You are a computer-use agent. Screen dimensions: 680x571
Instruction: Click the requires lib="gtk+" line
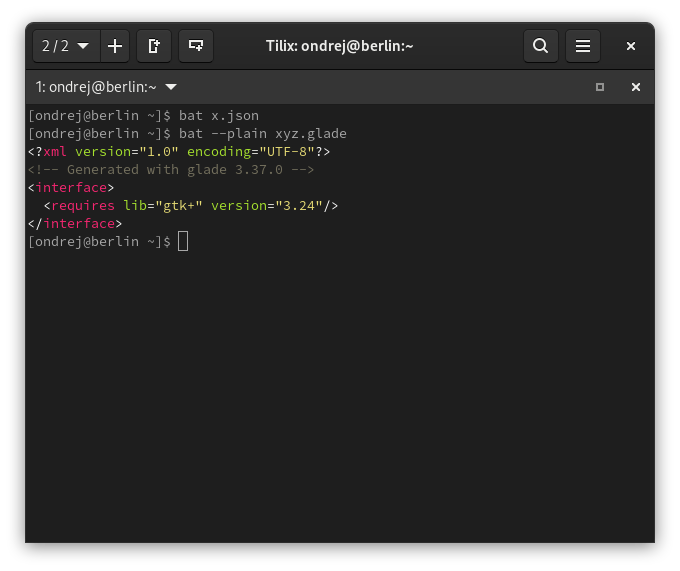pos(191,206)
